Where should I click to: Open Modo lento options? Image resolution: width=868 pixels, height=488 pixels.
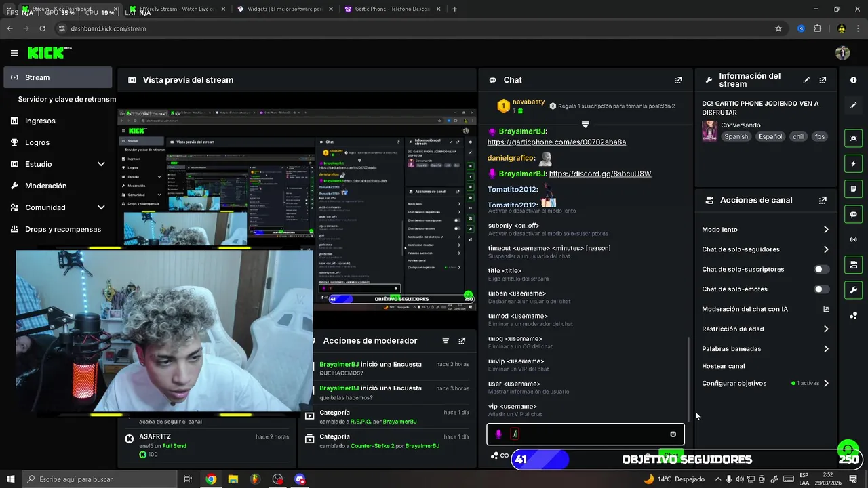766,230
